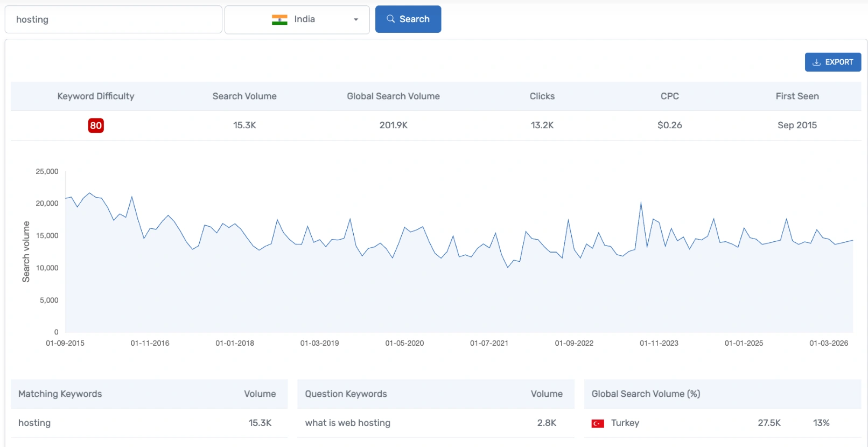Click the EXPORT button
The height and width of the screenshot is (447, 868).
(x=833, y=62)
